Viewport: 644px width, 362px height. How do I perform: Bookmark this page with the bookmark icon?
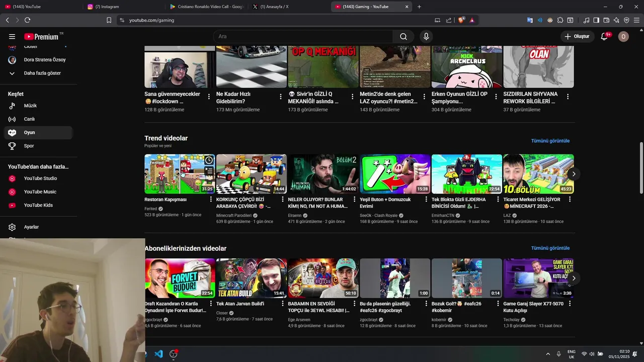click(109, 20)
